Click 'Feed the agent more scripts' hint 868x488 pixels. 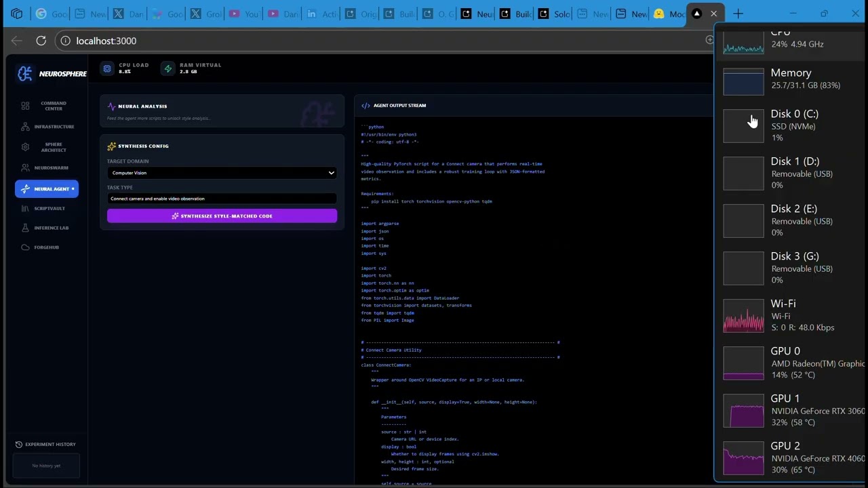coord(159,119)
